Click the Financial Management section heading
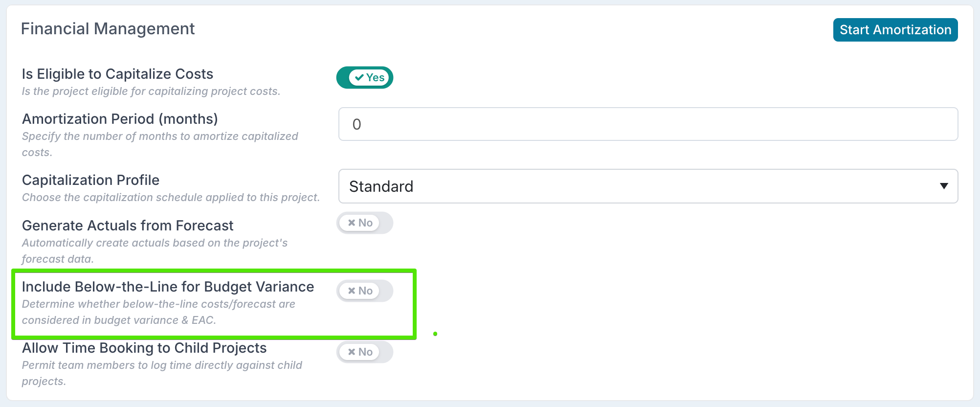Screen dimensions: 980x407 108,29
